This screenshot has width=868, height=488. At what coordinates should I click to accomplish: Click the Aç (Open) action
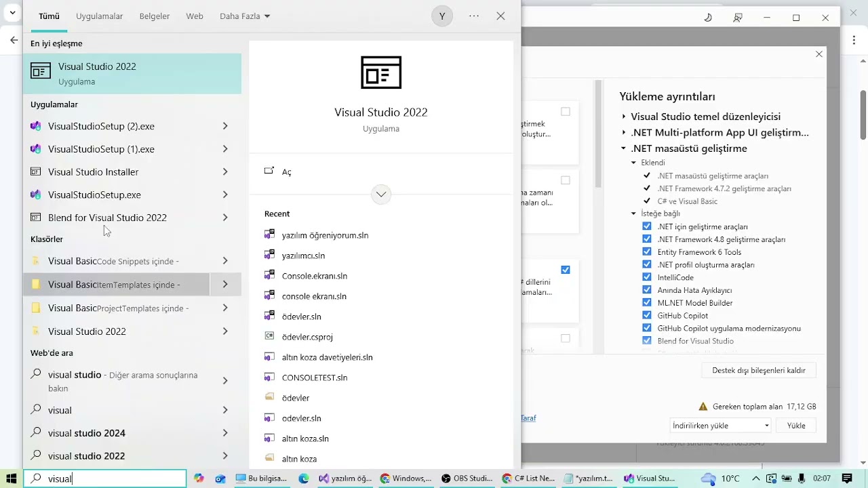(x=278, y=172)
